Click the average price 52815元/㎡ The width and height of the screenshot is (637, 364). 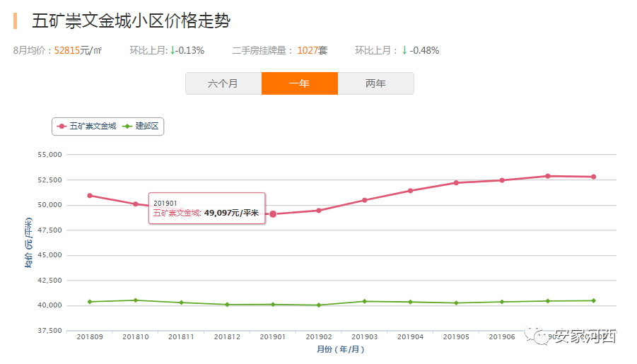pos(78,50)
